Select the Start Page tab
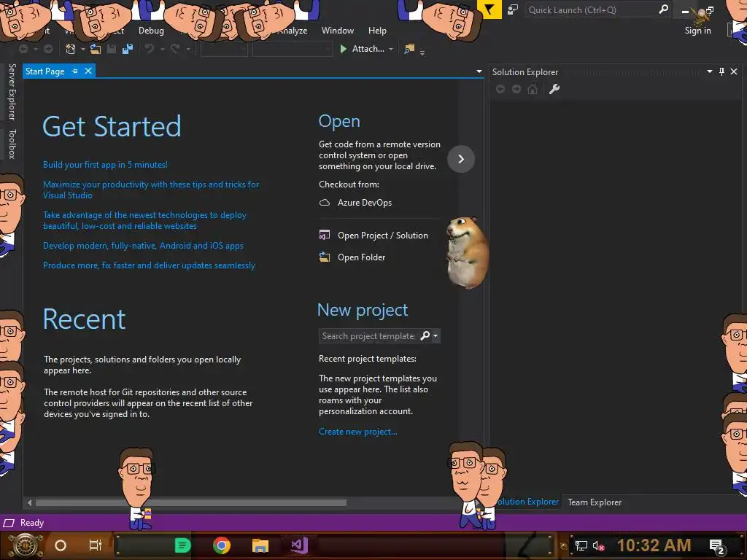This screenshot has height=560, width=747. click(44, 71)
